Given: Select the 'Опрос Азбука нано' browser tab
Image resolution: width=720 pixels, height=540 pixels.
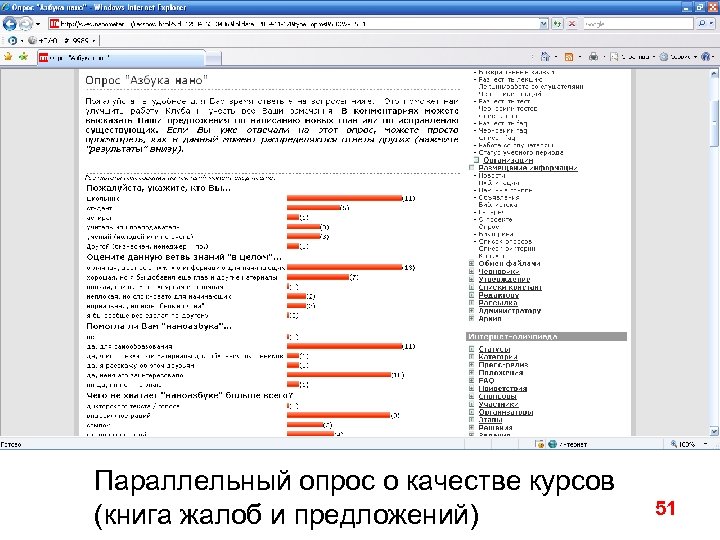Looking at the screenshot, I should [120, 58].
